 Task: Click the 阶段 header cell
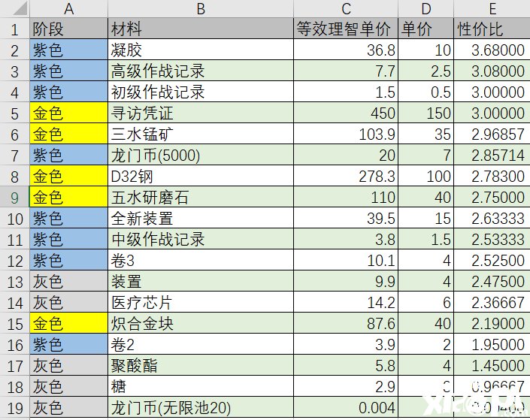pos(68,29)
